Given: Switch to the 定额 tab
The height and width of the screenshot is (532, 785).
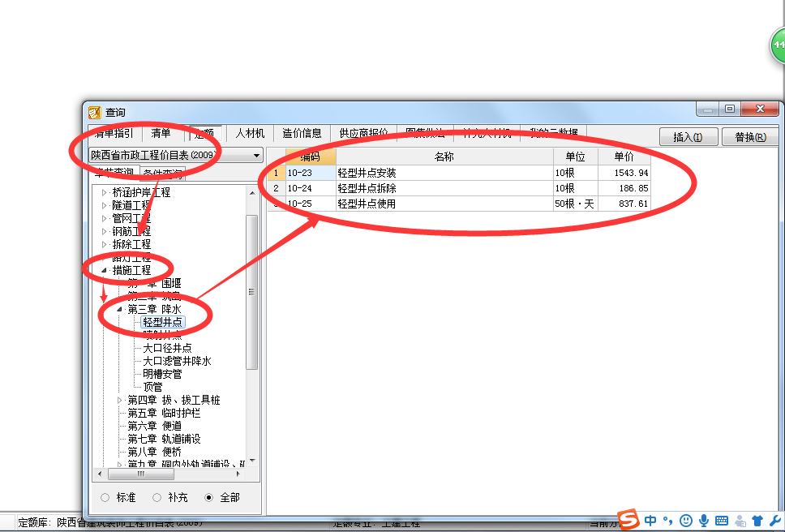Looking at the screenshot, I should (204, 133).
